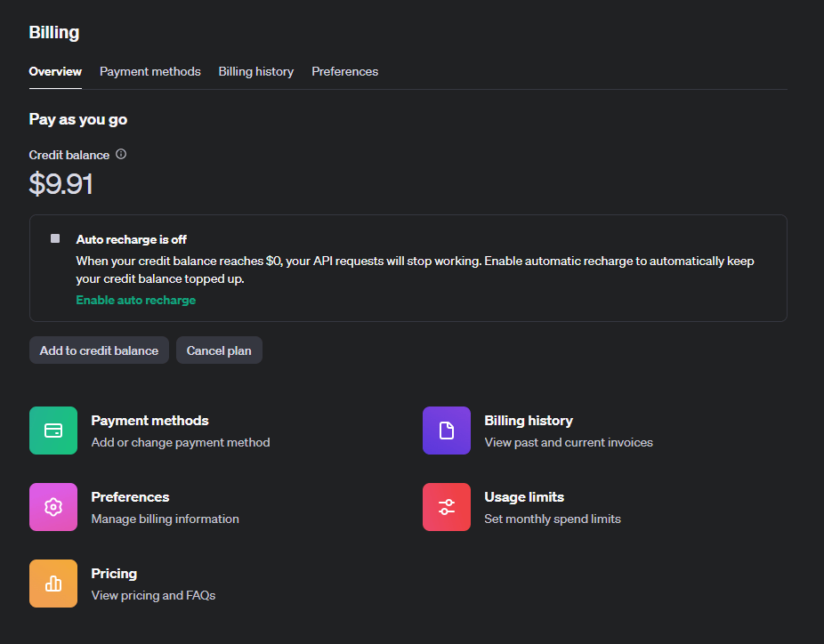Click 'Manage billing information' text
The image size is (824, 644).
coord(165,519)
